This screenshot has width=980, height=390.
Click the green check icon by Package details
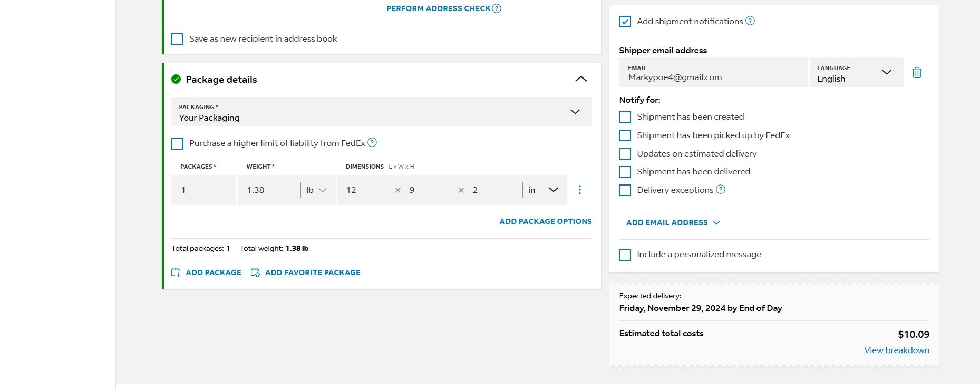(x=176, y=79)
